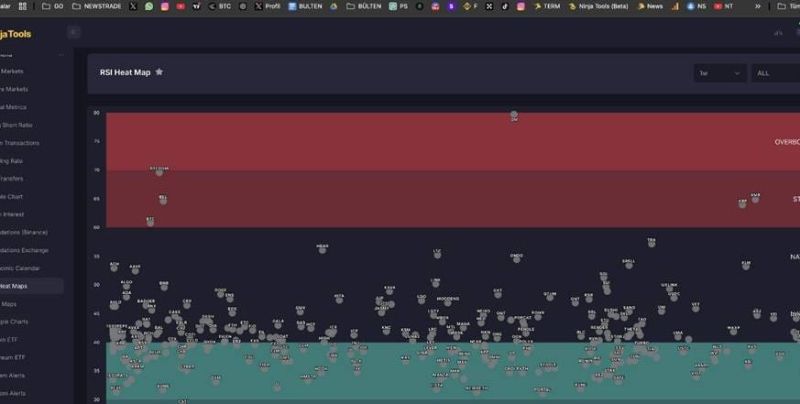Click the top-most coin dot at RSI 80
The height and width of the screenshot is (404, 800).
tap(514, 115)
